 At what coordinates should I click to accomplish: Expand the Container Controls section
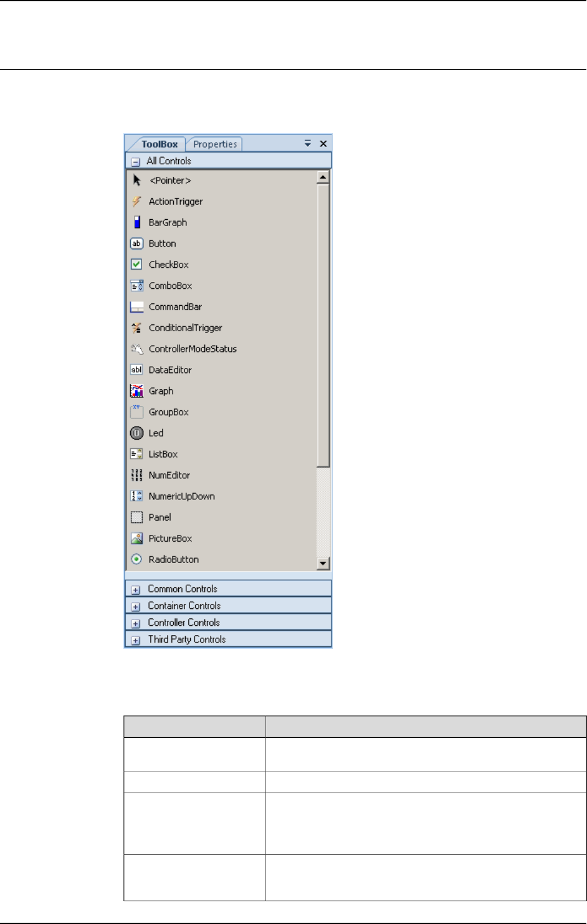point(135,606)
